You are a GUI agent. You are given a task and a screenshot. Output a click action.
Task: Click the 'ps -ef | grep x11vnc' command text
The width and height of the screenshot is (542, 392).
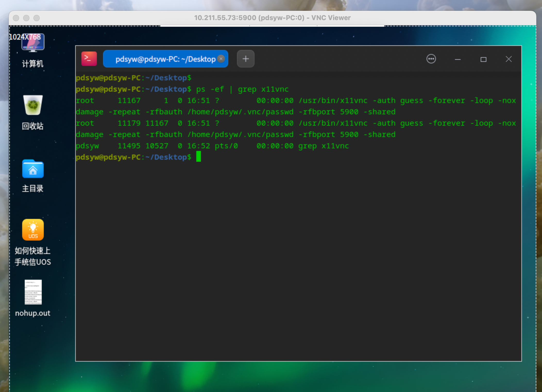(x=242, y=89)
